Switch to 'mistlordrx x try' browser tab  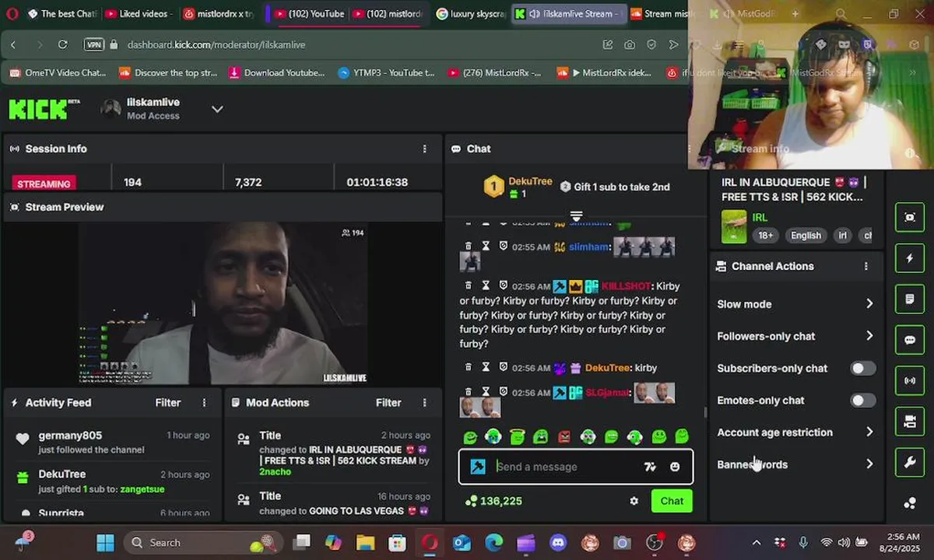tap(219, 14)
